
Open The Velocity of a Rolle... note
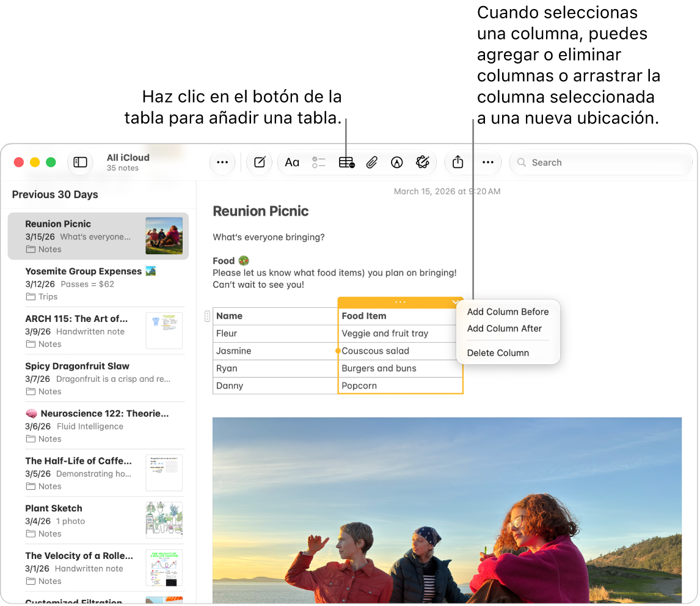point(98,568)
